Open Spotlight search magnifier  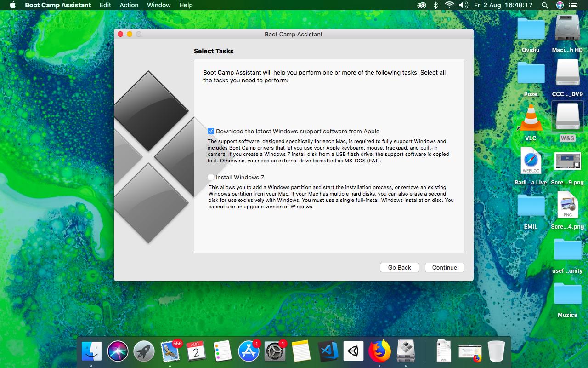click(545, 5)
